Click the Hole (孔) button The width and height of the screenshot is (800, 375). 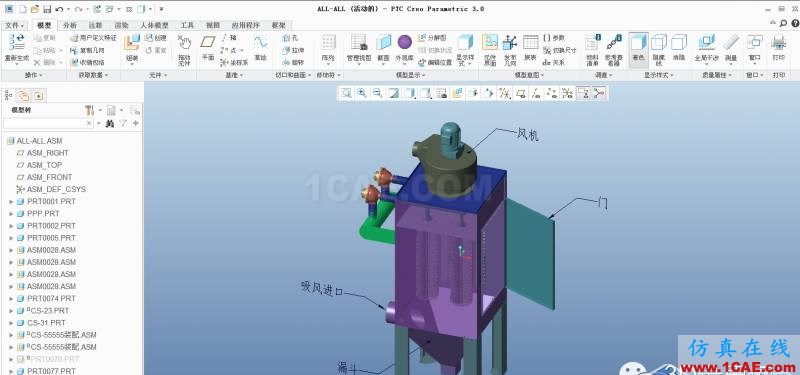pos(290,38)
